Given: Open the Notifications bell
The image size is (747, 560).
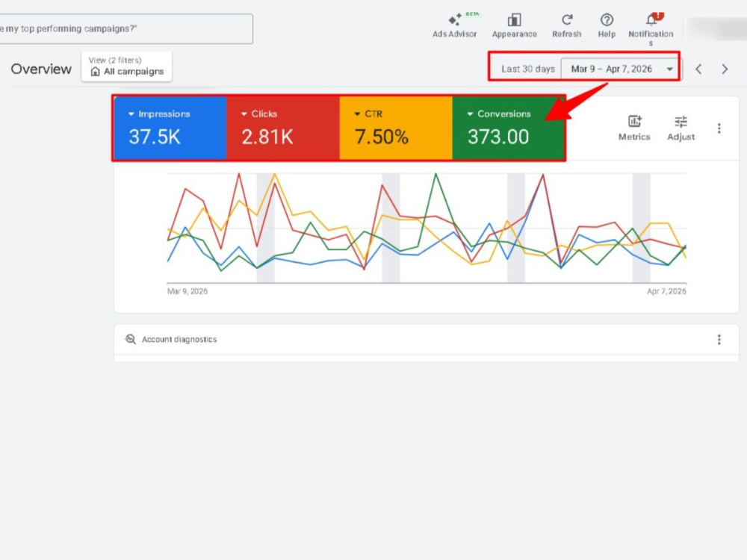Looking at the screenshot, I should pos(651,28).
